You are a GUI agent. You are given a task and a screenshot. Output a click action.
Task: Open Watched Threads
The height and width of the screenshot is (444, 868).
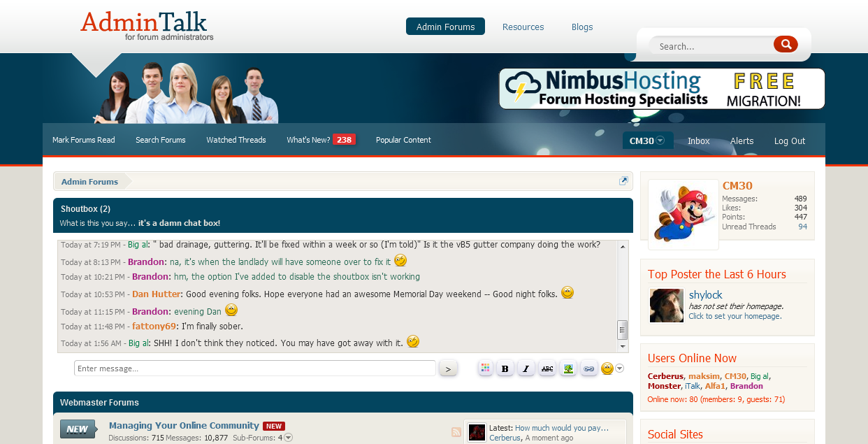tap(236, 140)
